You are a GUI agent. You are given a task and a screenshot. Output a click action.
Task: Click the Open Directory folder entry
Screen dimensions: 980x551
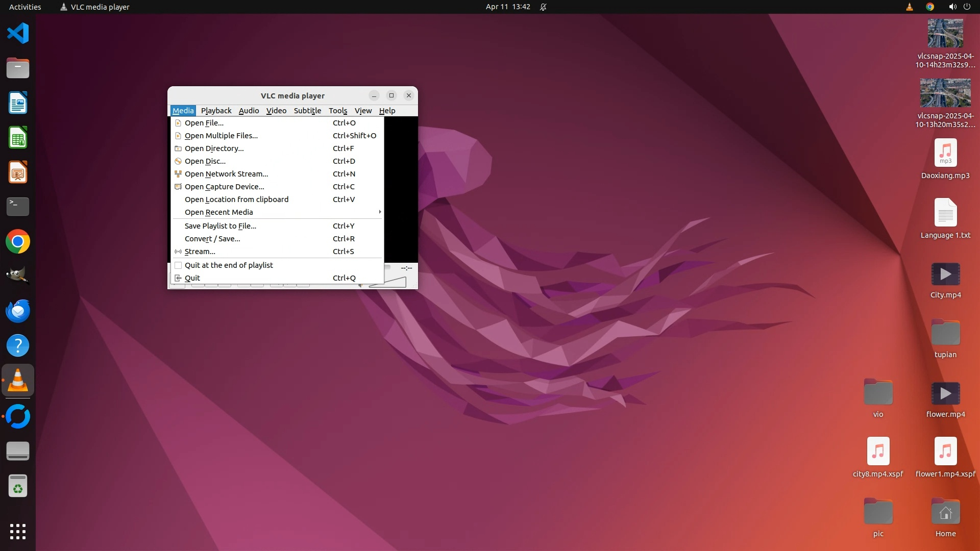click(214, 148)
